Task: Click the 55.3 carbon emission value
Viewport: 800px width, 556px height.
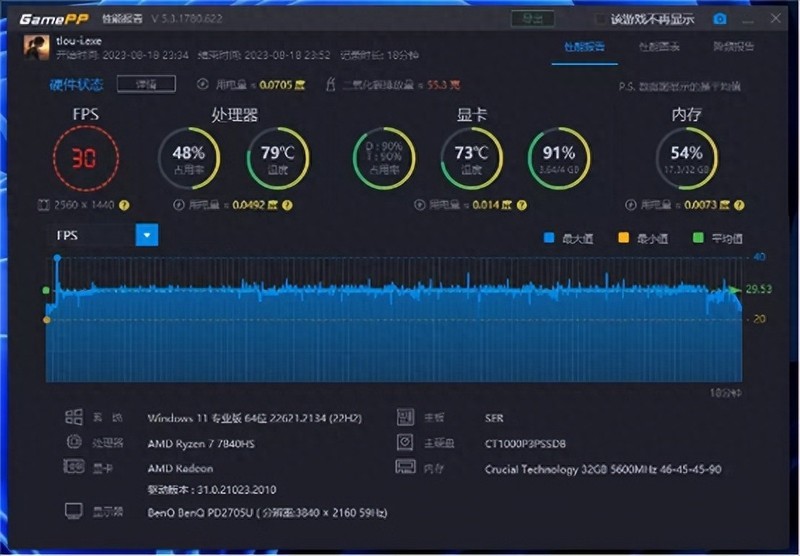Action: click(x=443, y=85)
